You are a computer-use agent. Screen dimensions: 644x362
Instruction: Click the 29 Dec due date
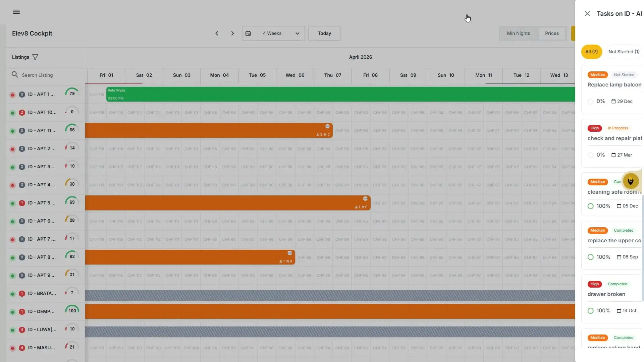pos(622,102)
